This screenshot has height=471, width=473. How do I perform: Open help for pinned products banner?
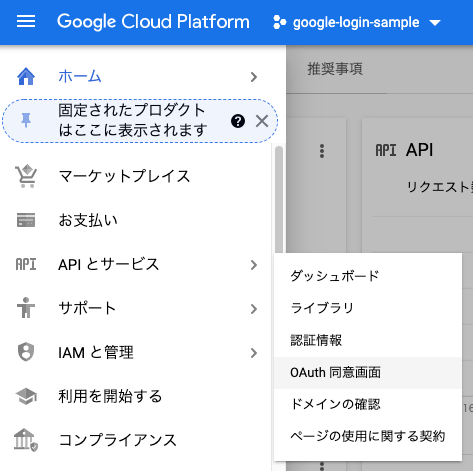pos(238,121)
